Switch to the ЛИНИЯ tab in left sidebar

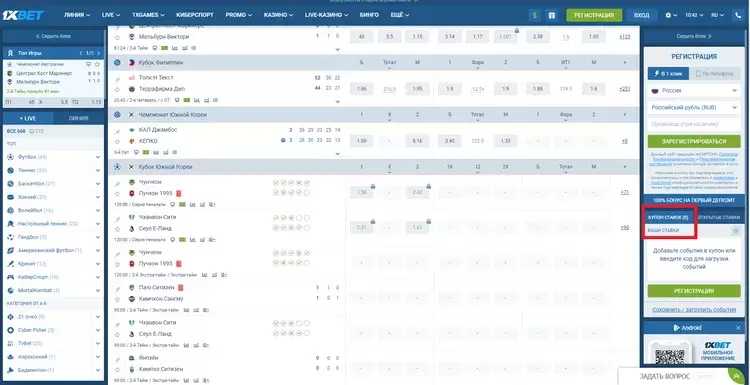pyautogui.click(x=78, y=118)
